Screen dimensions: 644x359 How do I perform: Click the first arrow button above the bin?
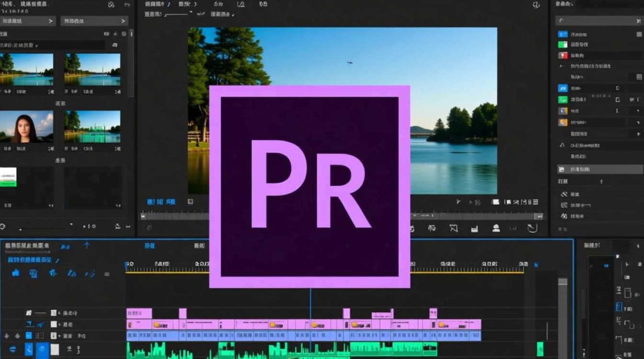point(28,21)
